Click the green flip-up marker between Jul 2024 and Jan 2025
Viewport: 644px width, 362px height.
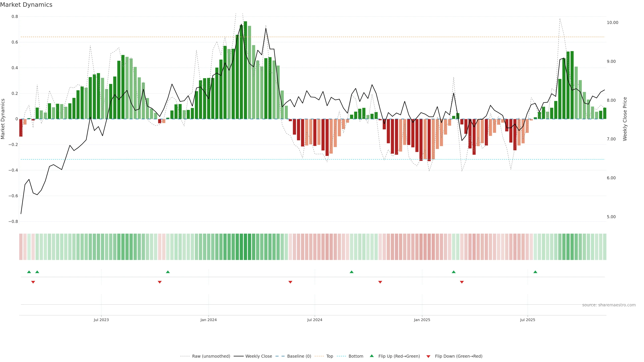(x=352, y=272)
